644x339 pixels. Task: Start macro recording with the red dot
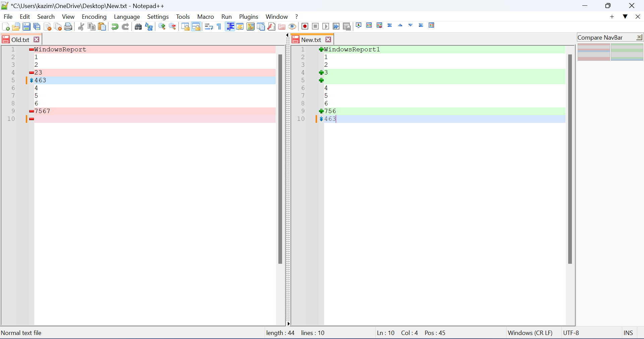[x=305, y=27]
